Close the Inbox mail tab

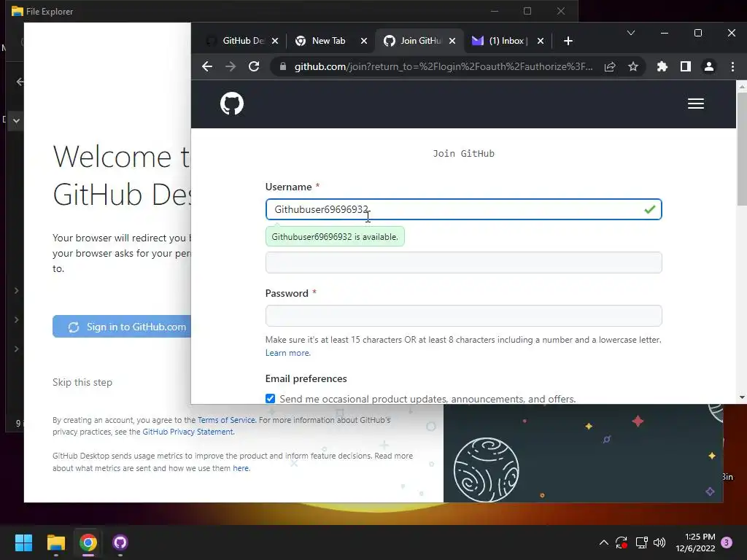(541, 41)
